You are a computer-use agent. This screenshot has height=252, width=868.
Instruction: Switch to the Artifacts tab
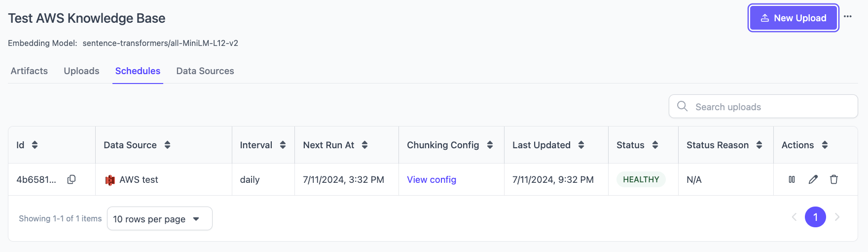pos(29,71)
